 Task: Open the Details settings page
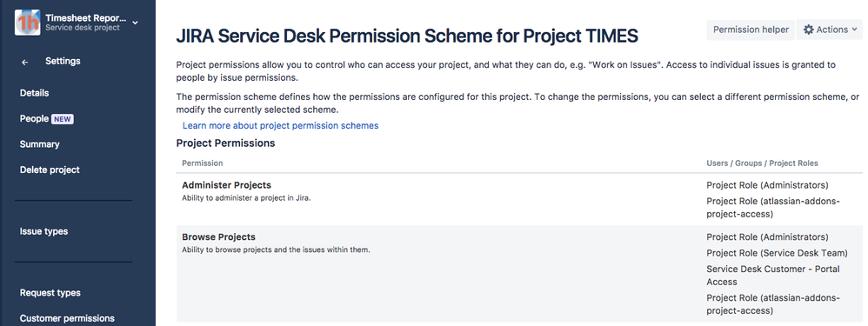(x=34, y=93)
